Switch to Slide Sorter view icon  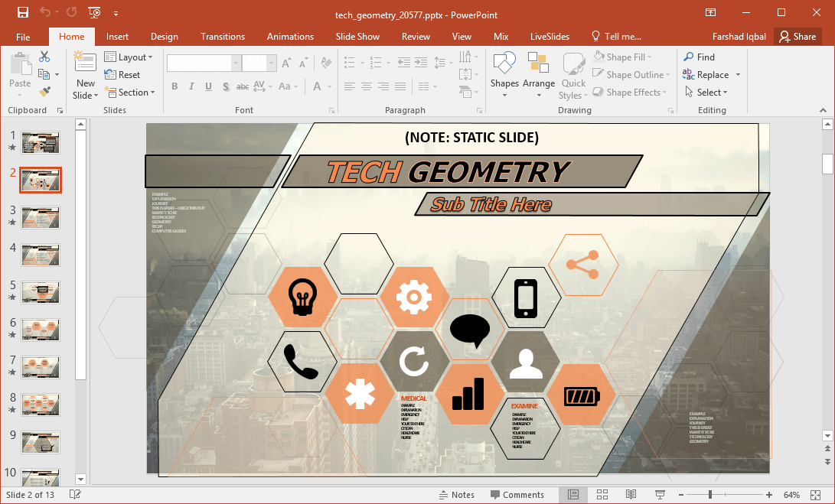pos(602,494)
